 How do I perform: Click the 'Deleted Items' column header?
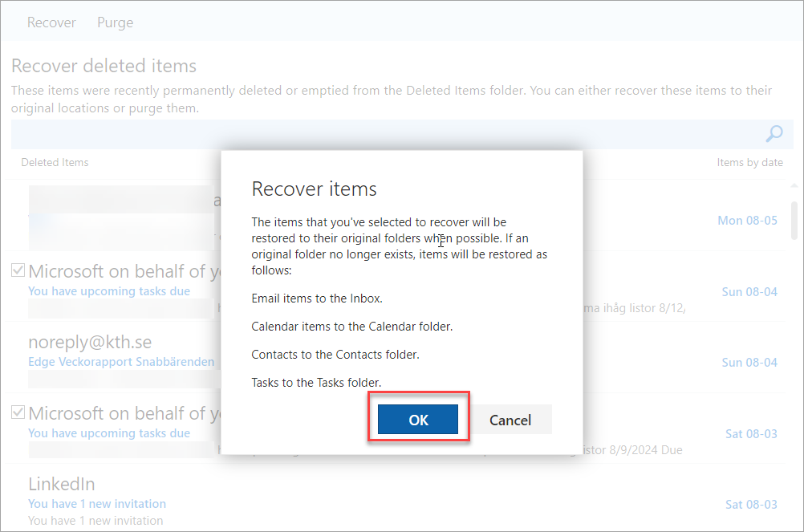[x=55, y=162]
